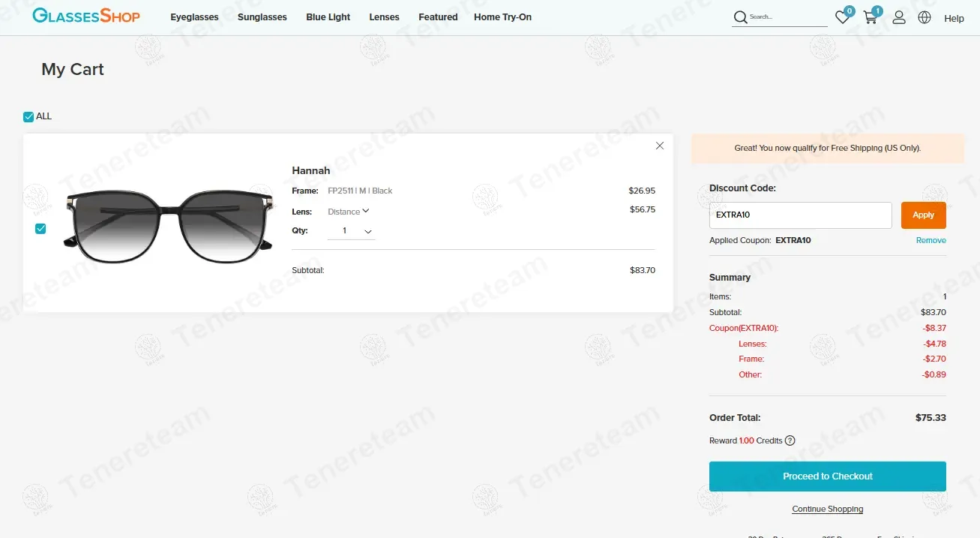Toggle the ALL items checkbox

(28, 116)
